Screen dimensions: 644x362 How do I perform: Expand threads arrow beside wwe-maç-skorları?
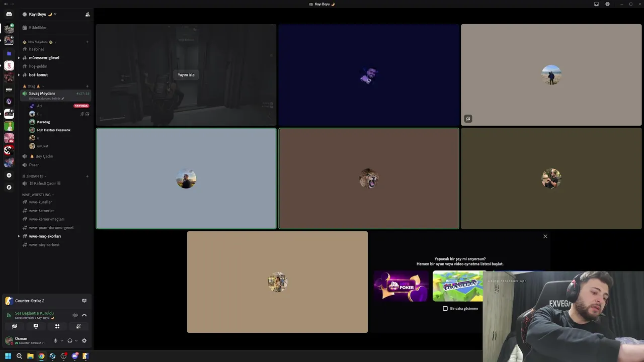(x=19, y=236)
